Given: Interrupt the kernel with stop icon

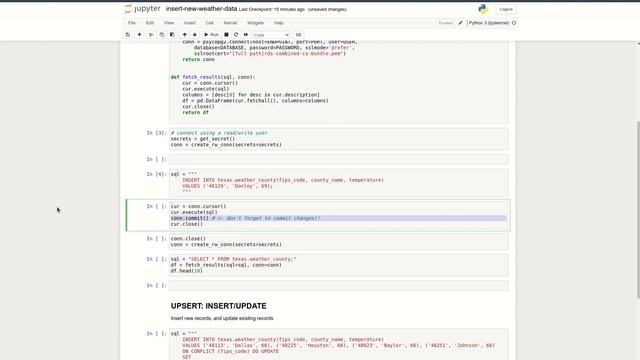Looking at the screenshot, I should pos(226,35).
